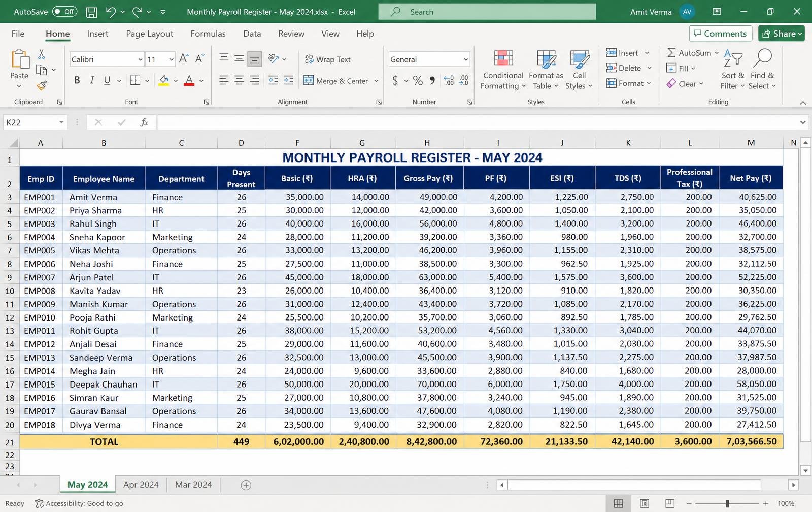Click the Save icon in title bar
812x512 pixels.
pos(91,12)
